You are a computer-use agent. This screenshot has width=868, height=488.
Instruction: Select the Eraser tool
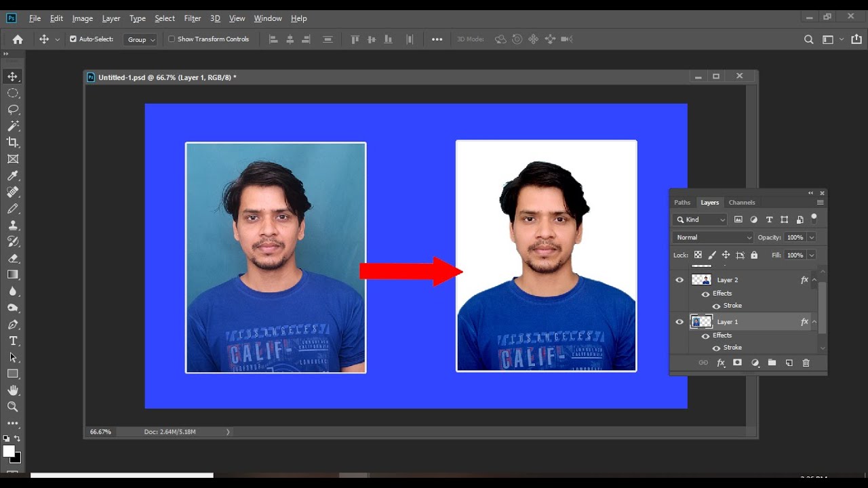[13, 258]
